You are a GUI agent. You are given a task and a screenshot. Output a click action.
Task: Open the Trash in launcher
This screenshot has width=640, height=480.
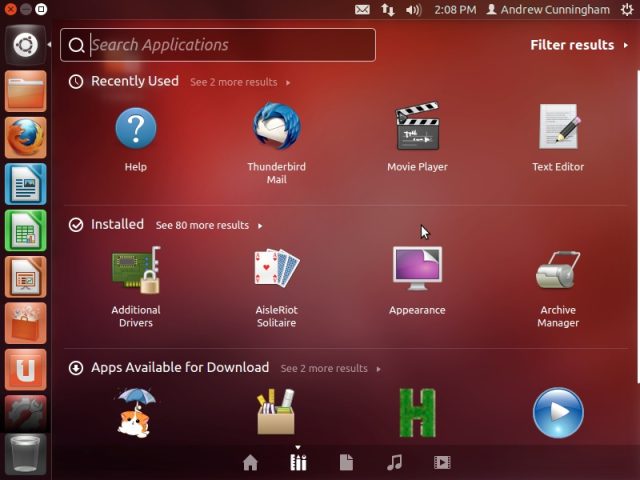[x=25, y=455]
